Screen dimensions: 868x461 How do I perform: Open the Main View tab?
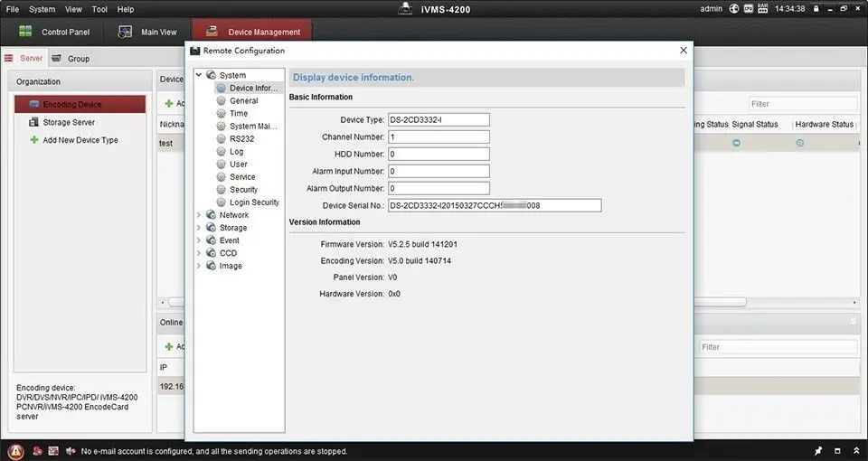tap(147, 33)
